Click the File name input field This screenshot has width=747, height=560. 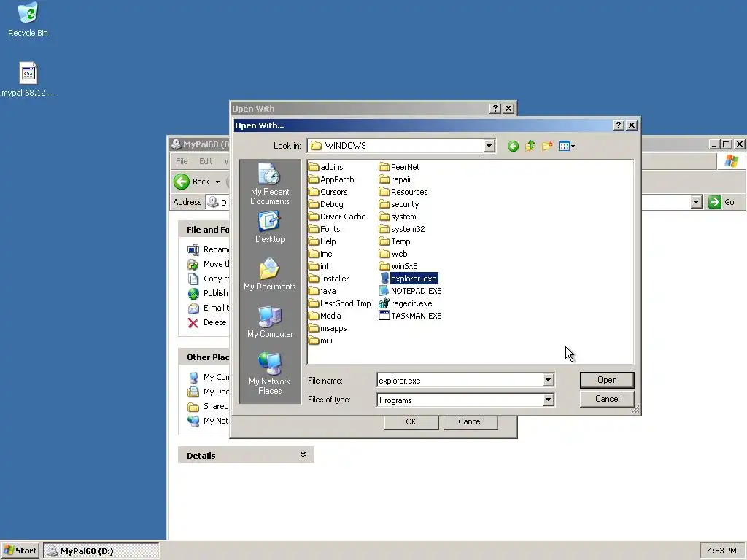(x=460, y=381)
